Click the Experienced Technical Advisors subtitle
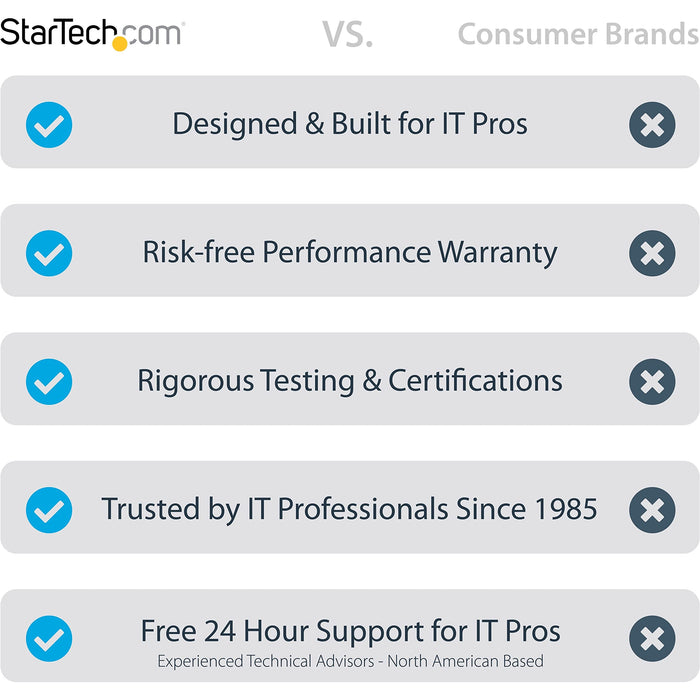The width and height of the screenshot is (700, 700). pyautogui.click(x=350, y=661)
